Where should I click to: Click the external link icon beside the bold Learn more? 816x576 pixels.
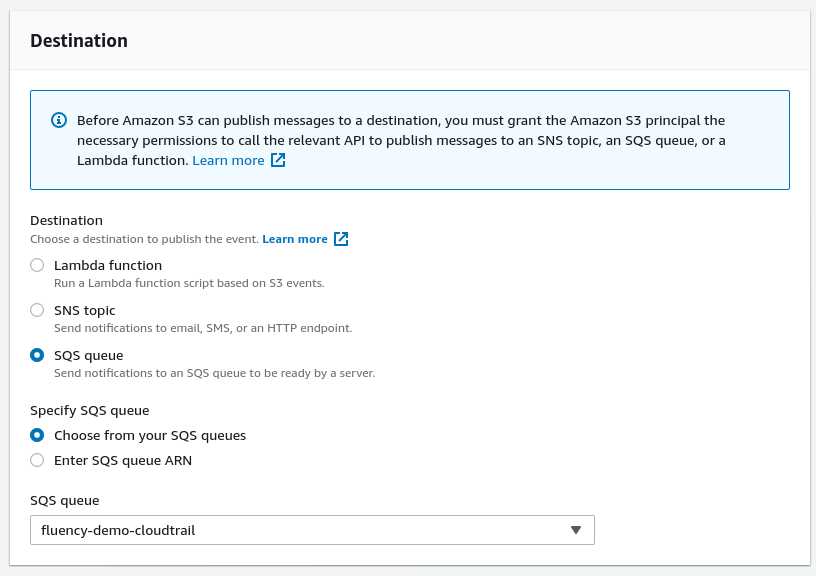tap(341, 239)
